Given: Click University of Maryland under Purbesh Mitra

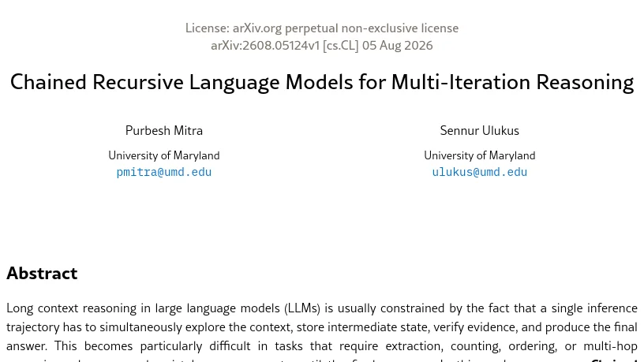Looking at the screenshot, I should point(164,155).
